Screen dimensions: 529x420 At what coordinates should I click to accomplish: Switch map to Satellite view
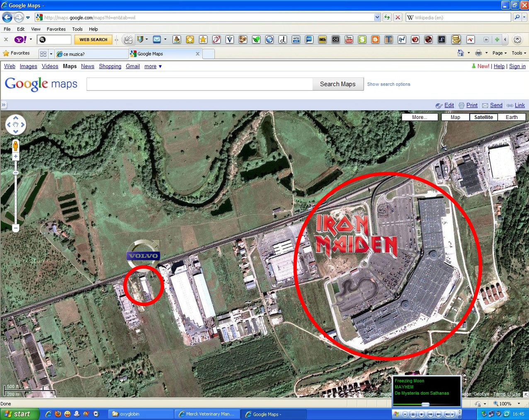pyautogui.click(x=483, y=117)
